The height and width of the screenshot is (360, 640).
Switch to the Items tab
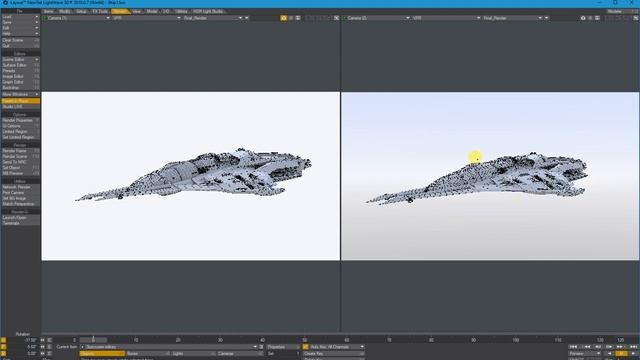click(49, 11)
